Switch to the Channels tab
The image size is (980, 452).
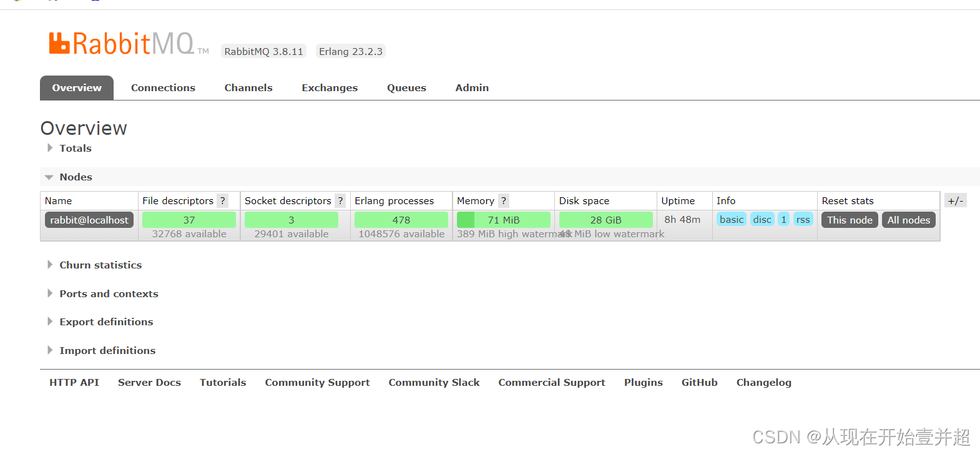pyautogui.click(x=248, y=87)
